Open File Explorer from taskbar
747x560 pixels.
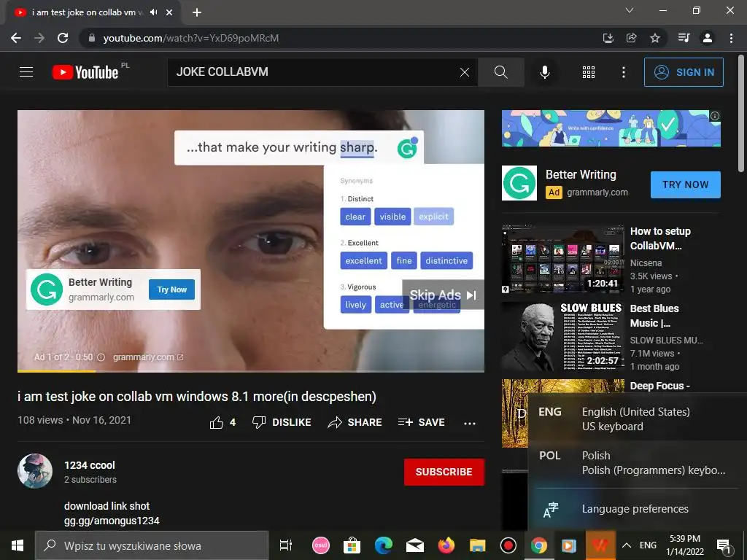click(477, 545)
